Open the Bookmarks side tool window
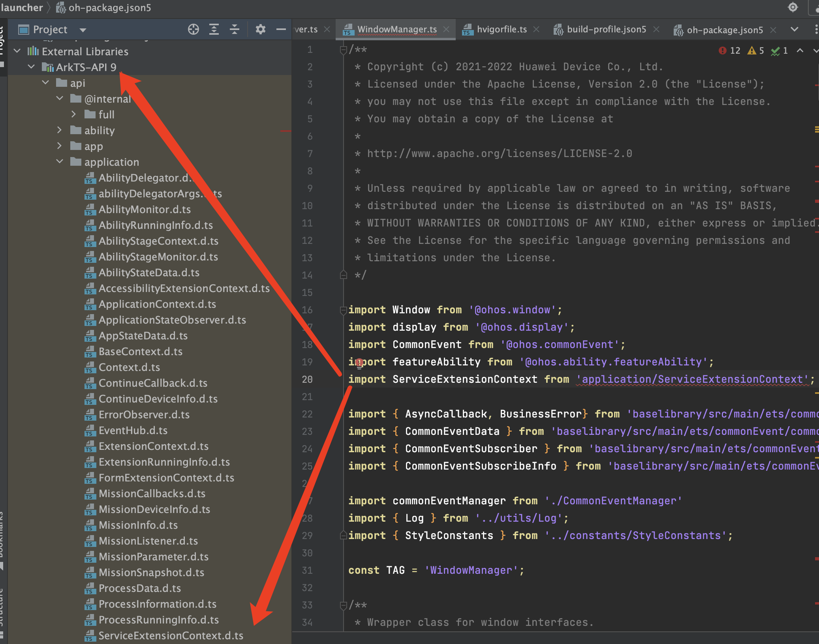Viewport: 819px width, 644px height. click(x=2, y=541)
